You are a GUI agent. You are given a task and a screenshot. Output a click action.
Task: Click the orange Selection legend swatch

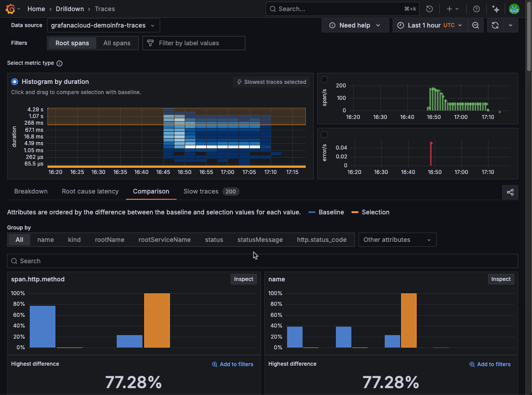355,213
